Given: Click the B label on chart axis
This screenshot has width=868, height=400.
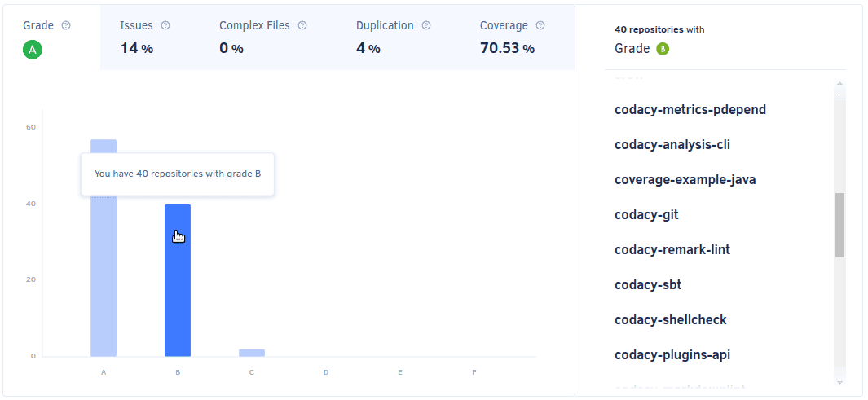Looking at the screenshot, I should (x=178, y=372).
